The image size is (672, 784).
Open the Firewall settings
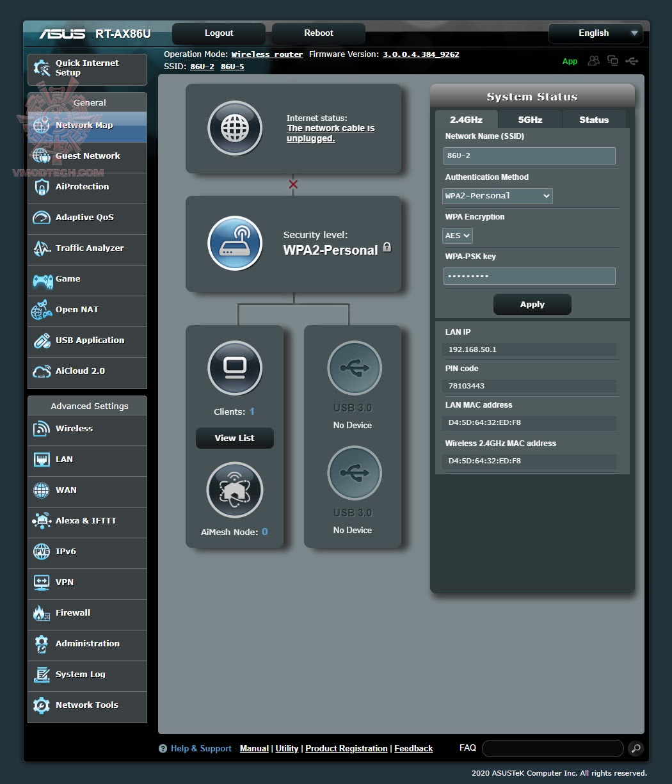tap(72, 612)
